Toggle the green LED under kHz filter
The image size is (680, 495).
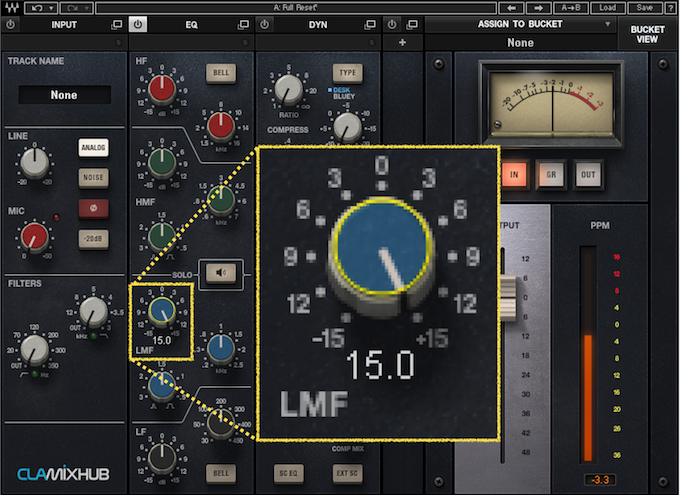[93, 336]
